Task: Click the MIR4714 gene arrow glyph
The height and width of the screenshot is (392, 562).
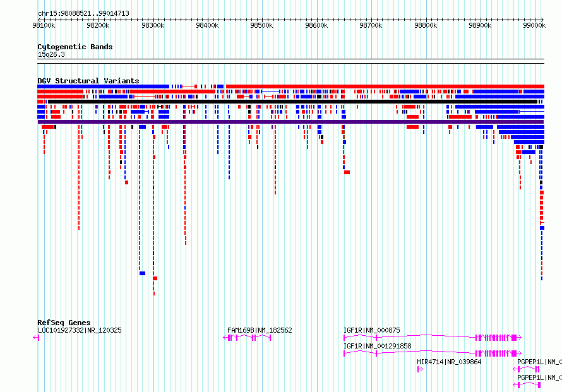Action: click(420, 369)
